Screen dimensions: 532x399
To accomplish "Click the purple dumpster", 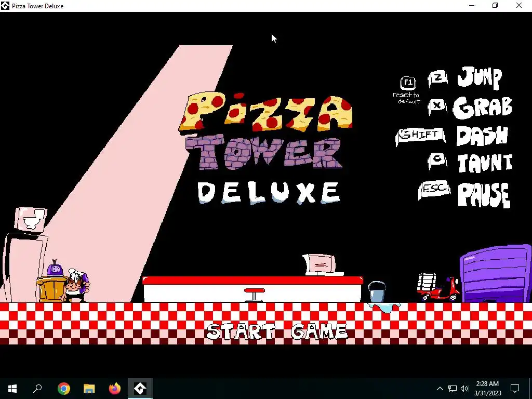I will click(x=496, y=273).
